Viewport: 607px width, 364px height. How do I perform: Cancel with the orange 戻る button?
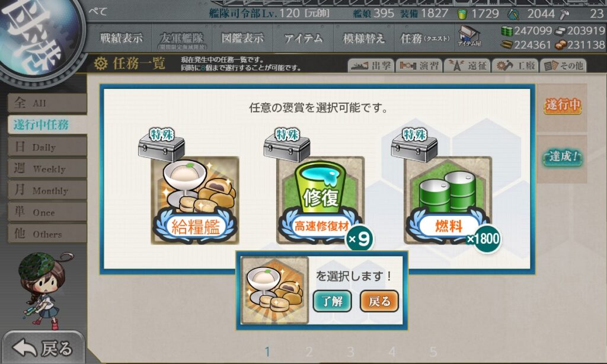[379, 301]
